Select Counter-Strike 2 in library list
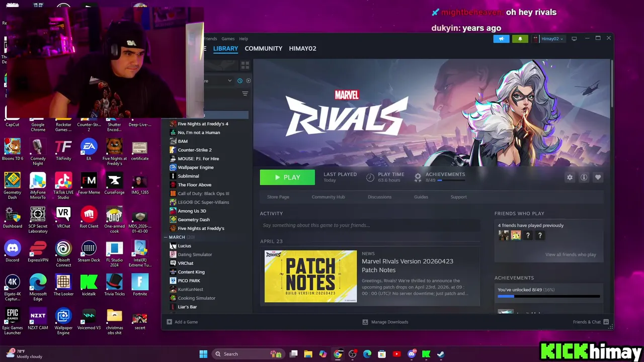 (194, 150)
